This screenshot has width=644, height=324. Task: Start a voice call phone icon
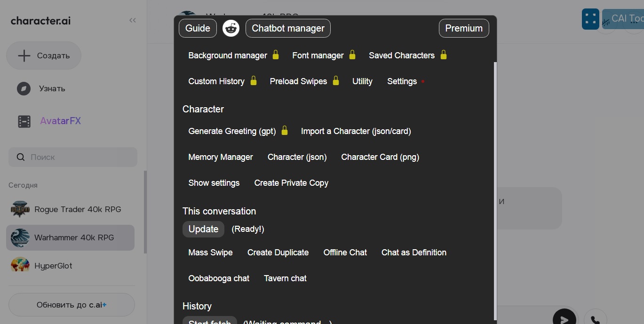(595, 319)
